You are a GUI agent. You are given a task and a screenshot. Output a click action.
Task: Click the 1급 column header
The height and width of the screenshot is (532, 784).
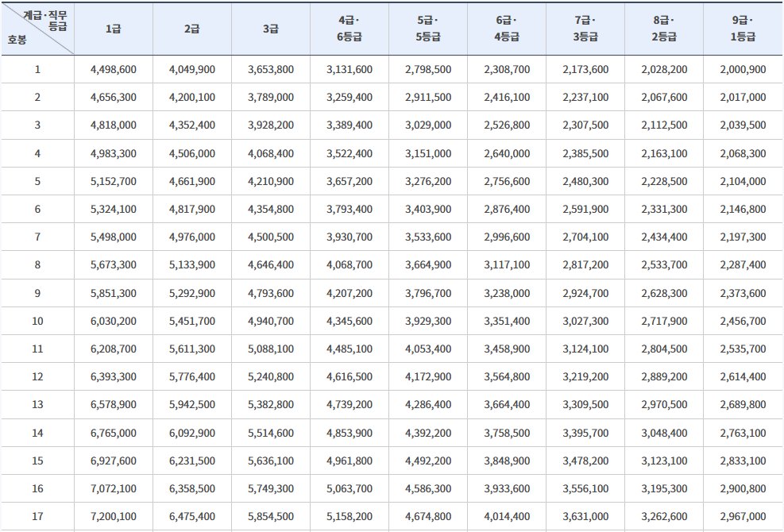[114, 29]
